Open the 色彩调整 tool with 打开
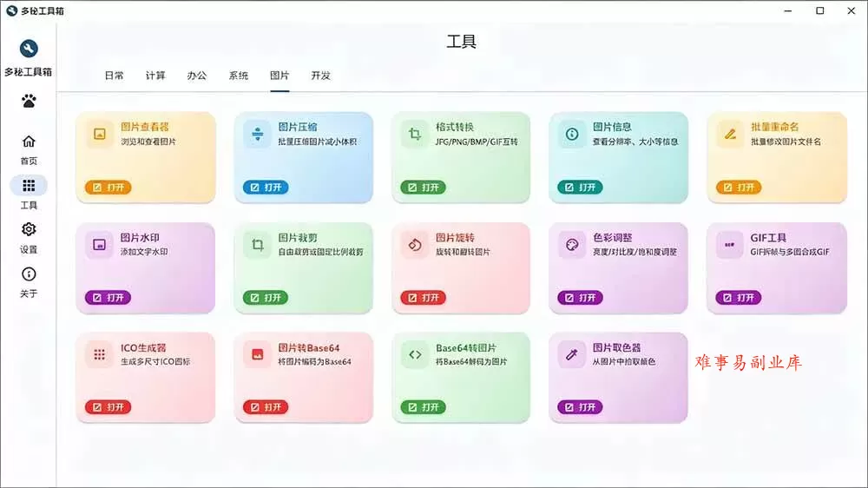868x488 pixels. pyautogui.click(x=580, y=298)
